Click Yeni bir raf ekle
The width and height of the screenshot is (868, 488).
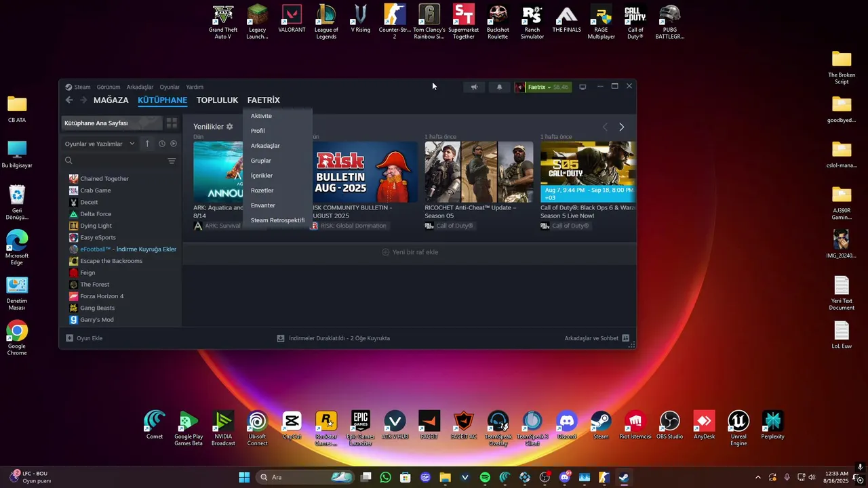(410, 252)
